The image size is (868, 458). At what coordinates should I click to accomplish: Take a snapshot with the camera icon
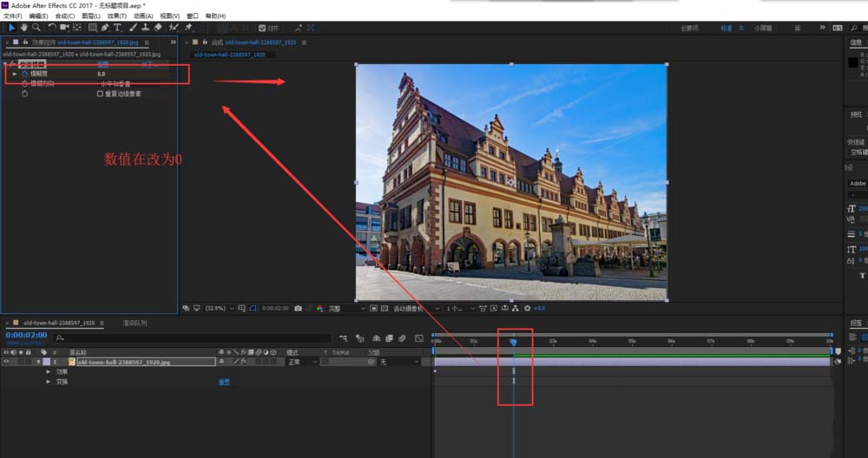coord(299,309)
